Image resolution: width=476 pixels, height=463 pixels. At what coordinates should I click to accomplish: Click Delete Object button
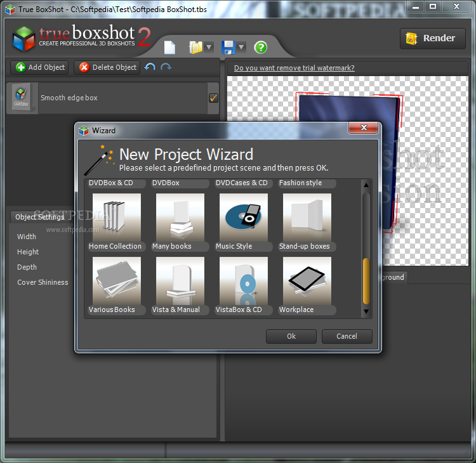[107, 67]
